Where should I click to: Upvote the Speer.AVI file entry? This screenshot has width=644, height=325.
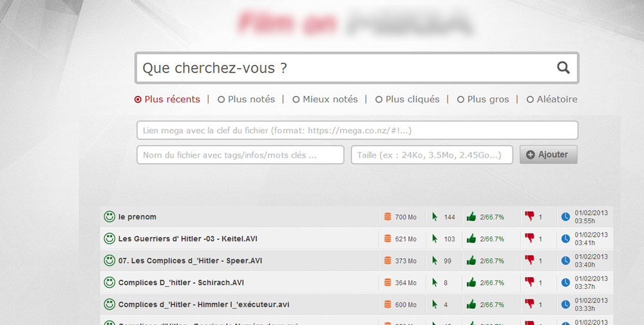click(471, 261)
